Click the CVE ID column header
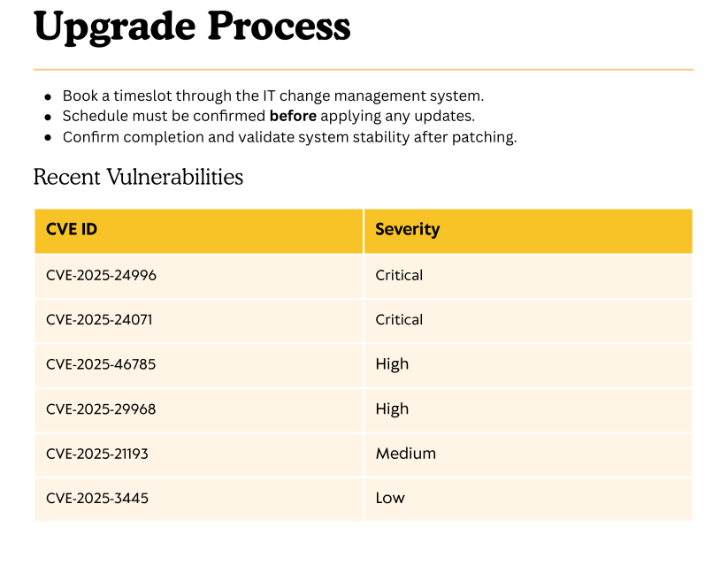This screenshot has height=565, width=728. [x=72, y=230]
